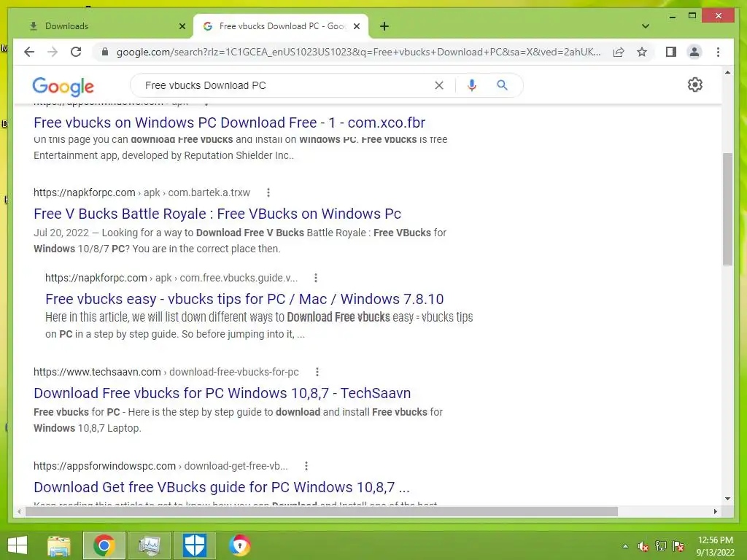Go back to the previous page
Viewport: 747px width, 560px height.
tap(29, 52)
